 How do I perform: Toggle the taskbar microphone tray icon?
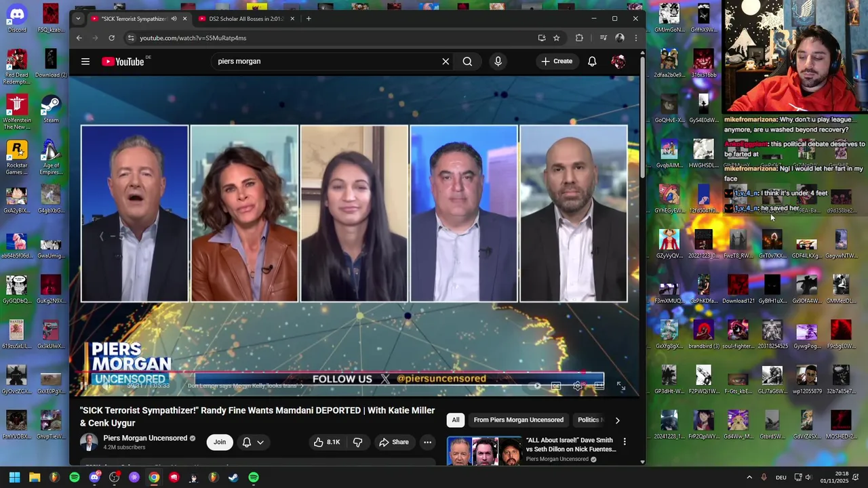click(x=764, y=477)
